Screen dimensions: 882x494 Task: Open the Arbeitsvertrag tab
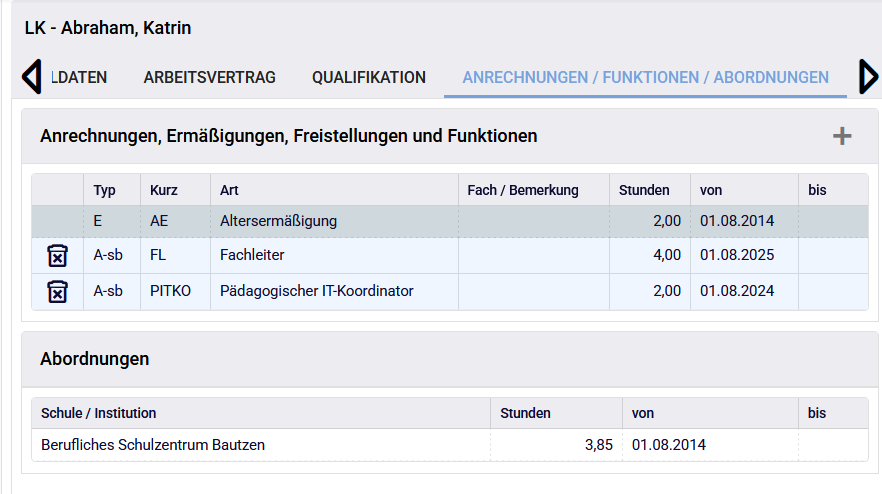click(209, 77)
